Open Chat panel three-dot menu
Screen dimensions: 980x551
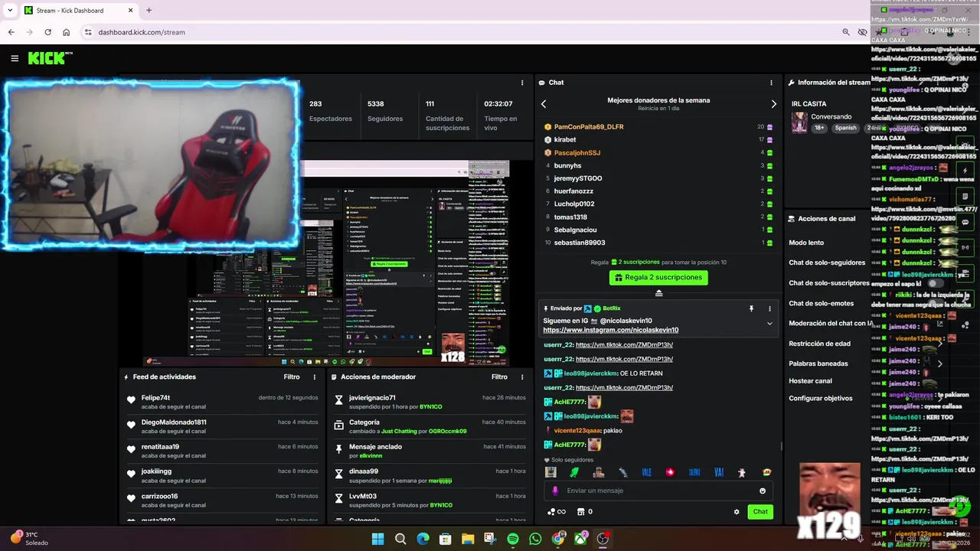pyautogui.click(x=771, y=83)
